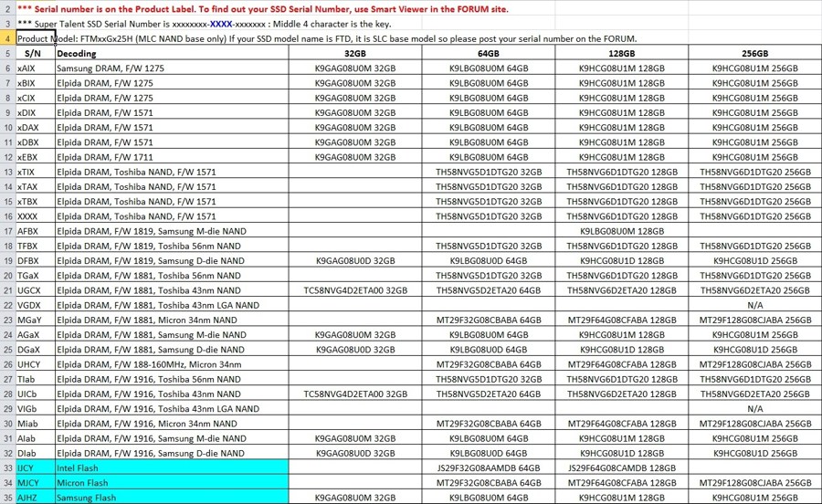This screenshot has width=822, height=504.
Task: Click the Product Model note in row 4
Action: (x=327, y=38)
